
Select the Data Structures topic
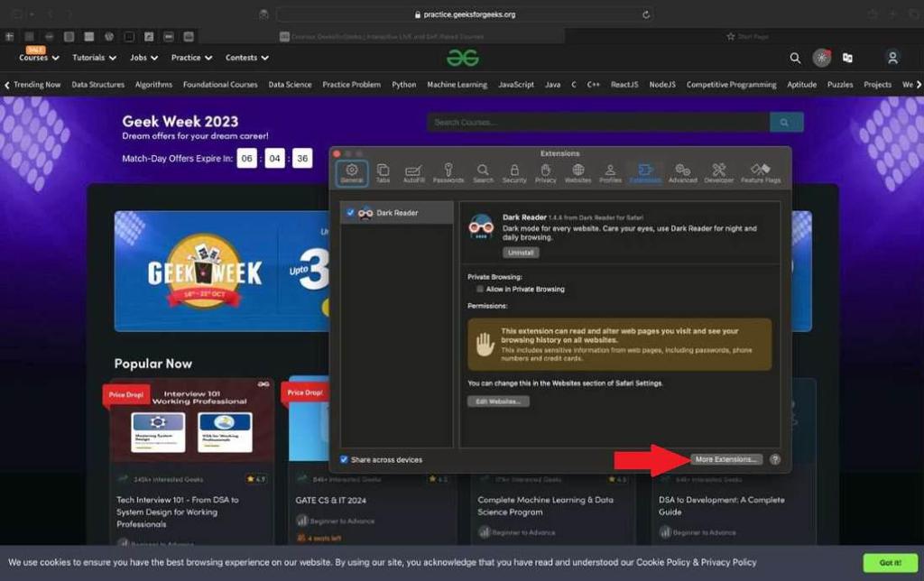(x=97, y=85)
